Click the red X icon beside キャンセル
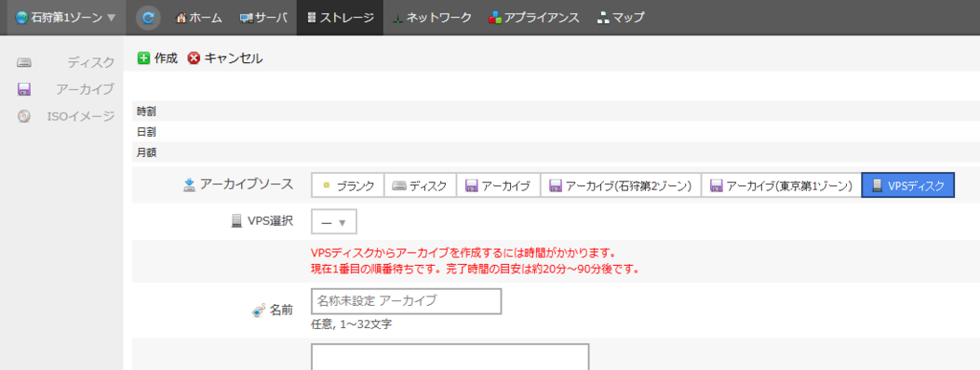Image resolution: width=980 pixels, height=370 pixels. click(194, 58)
